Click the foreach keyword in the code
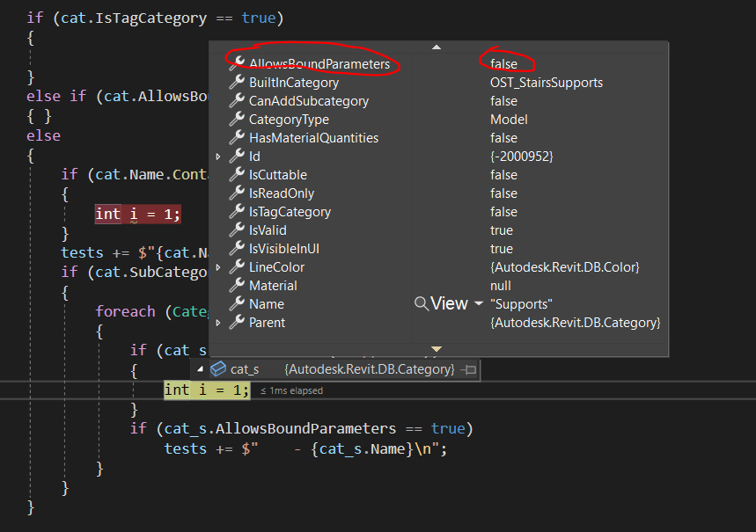756x532 pixels. point(125,312)
